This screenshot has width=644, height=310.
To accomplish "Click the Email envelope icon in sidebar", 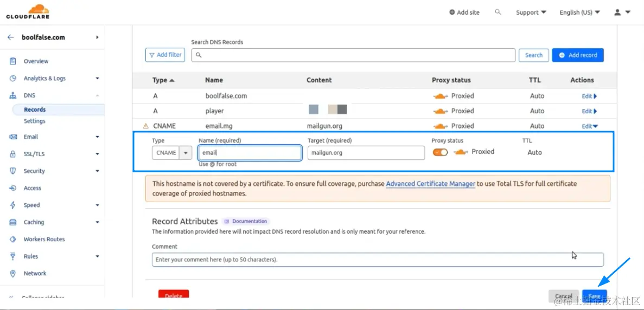I will pos(12,137).
